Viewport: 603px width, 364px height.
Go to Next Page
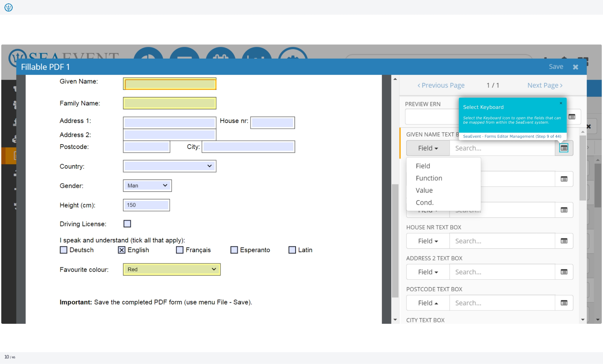[x=545, y=85]
